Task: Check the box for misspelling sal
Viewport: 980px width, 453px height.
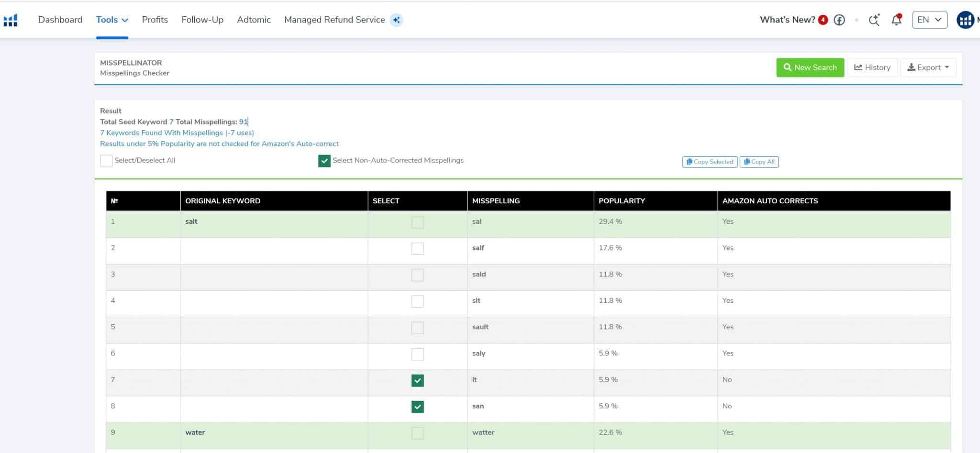Action: coord(418,222)
